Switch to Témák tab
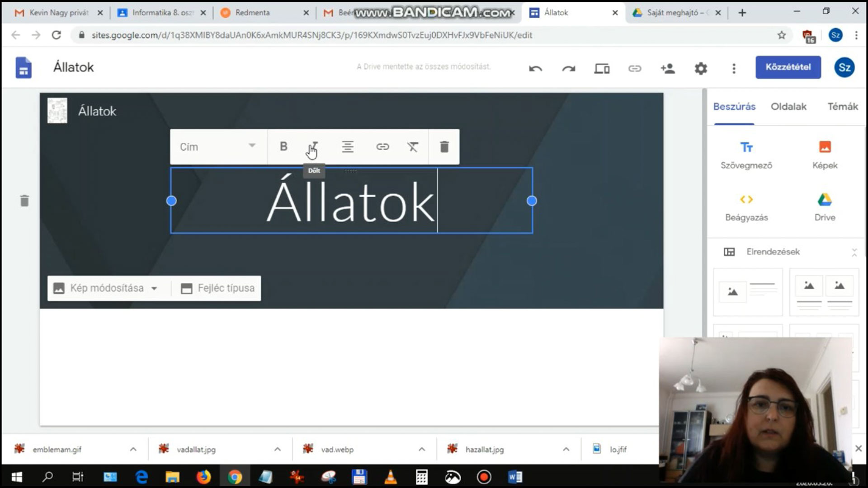This screenshot has height=488, width=868. click(842, 107)
